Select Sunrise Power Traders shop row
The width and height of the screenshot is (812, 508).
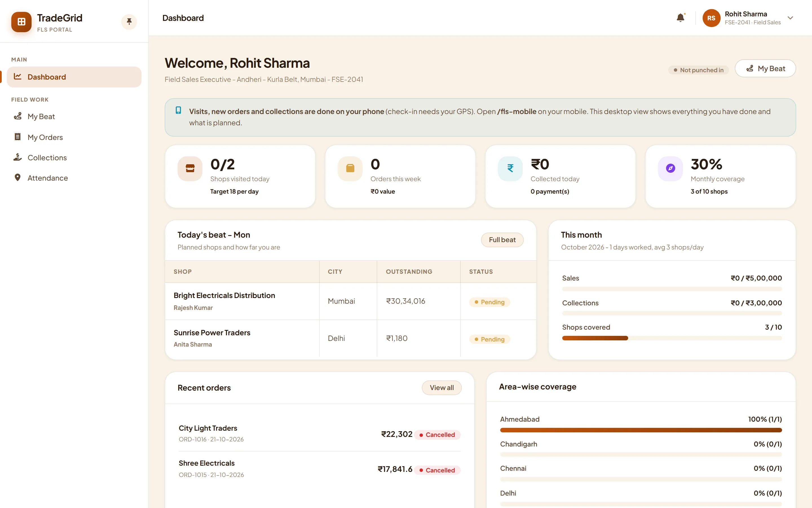(x=351, y=338)
